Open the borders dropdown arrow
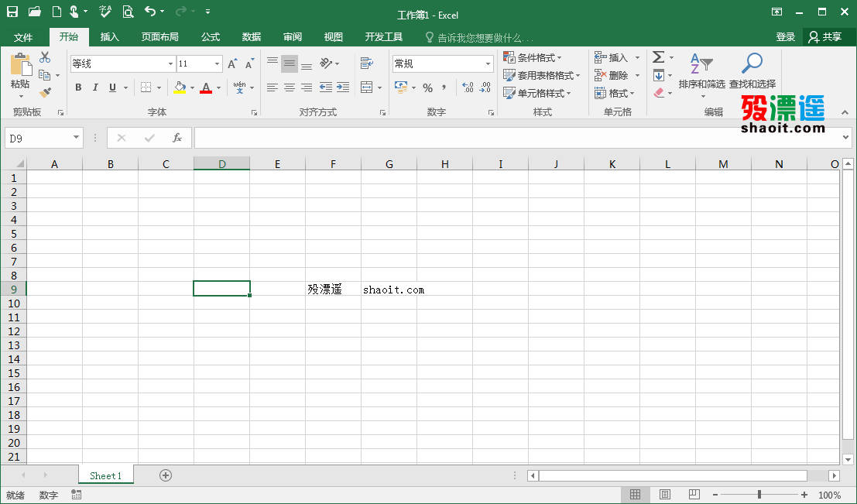The image size is (857, 504). (x=159, y=87)
